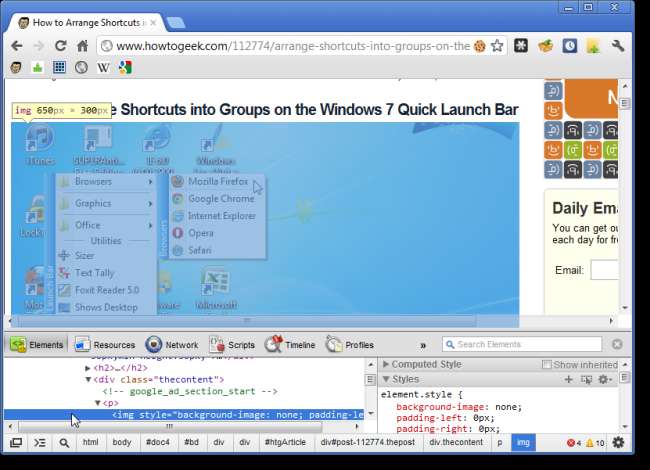The image size is (650, 470).
Task: Collapse the Computed Style section
Action: (386, 365)
